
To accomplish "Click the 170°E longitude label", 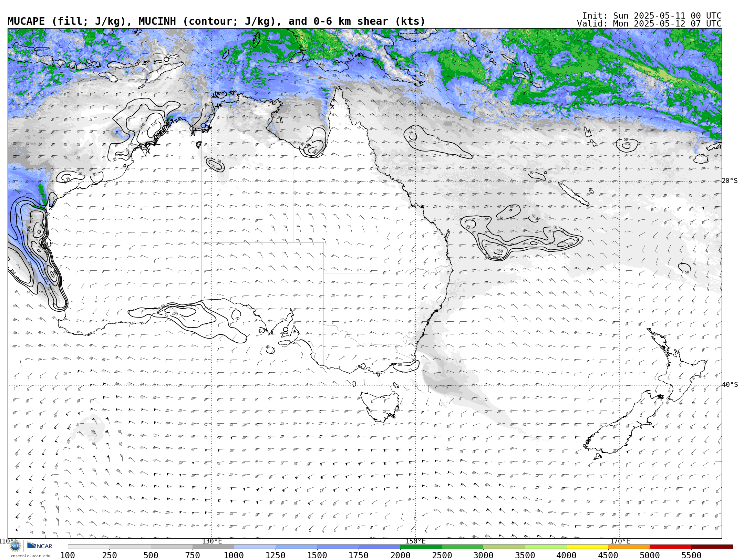I will [x=620, y=541].
